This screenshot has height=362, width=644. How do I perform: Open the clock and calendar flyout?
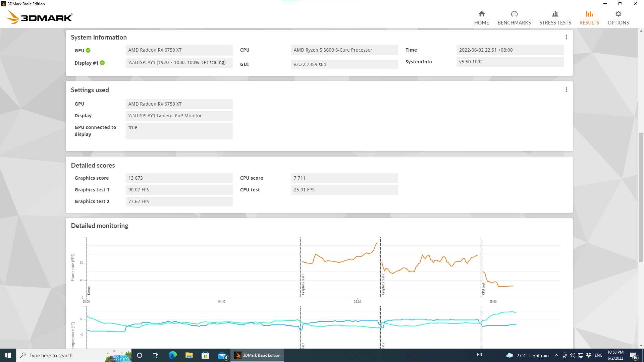(x=615, y=355)
